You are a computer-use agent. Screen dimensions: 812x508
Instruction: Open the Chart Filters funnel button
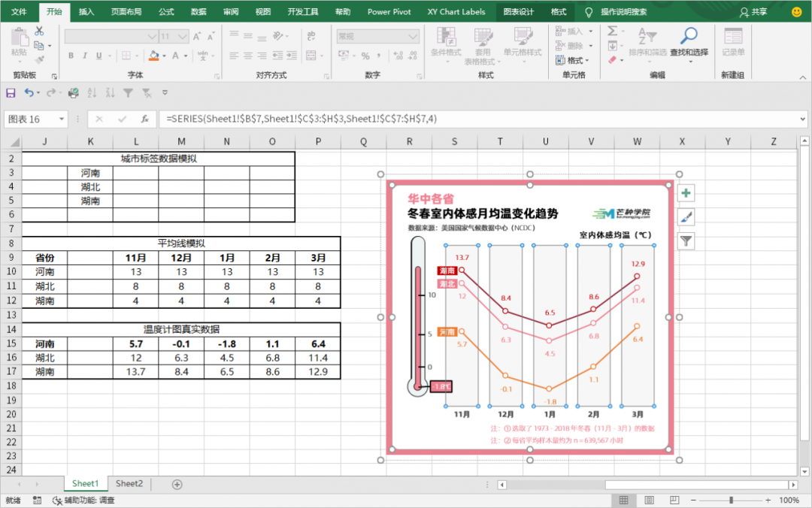point(686,240)
